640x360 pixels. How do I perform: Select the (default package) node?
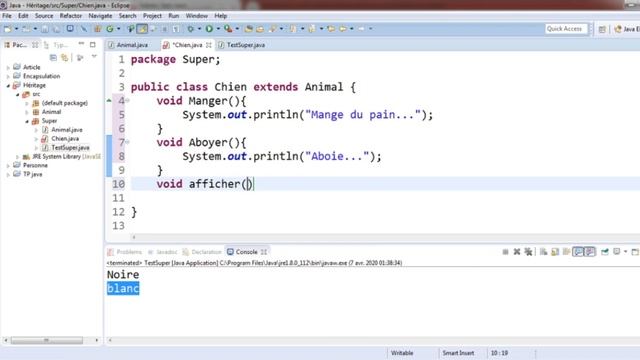pos(64,103)
